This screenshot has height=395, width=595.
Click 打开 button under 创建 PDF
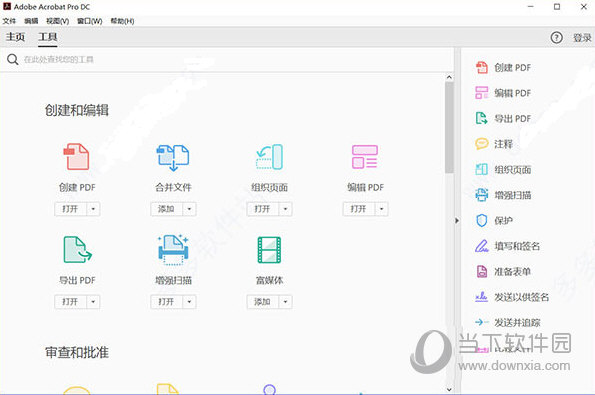pos(71,209)
